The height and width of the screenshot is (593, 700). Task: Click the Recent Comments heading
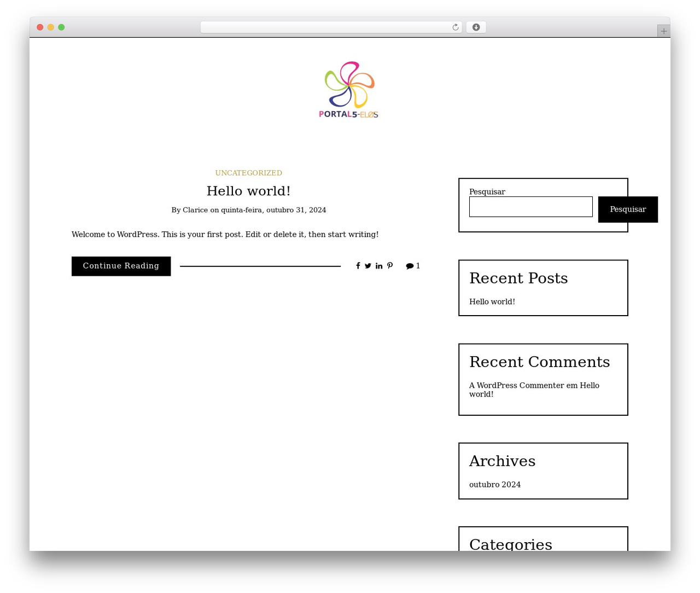pyautogui.click(x=540, y=362)
